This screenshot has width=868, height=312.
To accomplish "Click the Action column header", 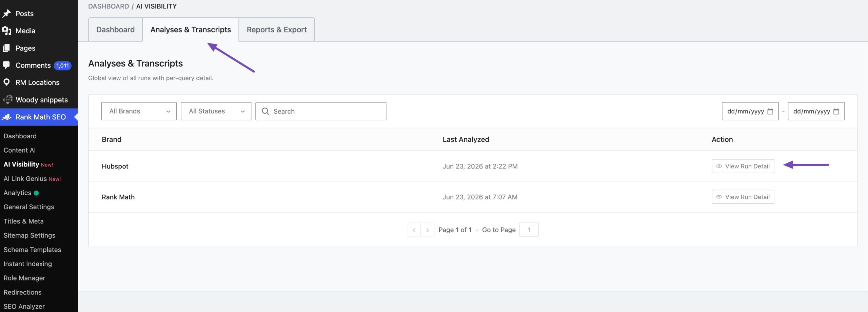I will [x=722, y=139].
